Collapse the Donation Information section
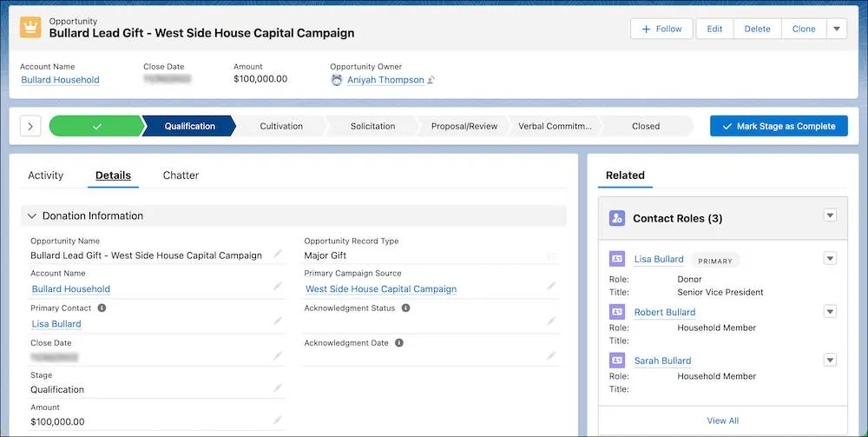The height and width of the screenshot is (437, 868). (x=32, y=216)
